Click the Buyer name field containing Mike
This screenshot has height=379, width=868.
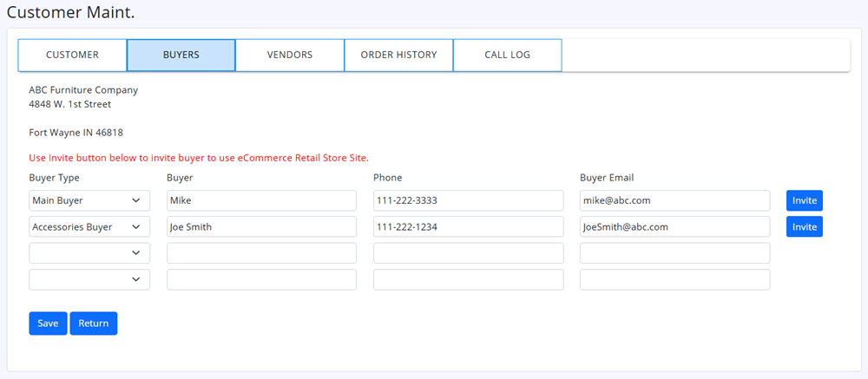coord(261,200)
